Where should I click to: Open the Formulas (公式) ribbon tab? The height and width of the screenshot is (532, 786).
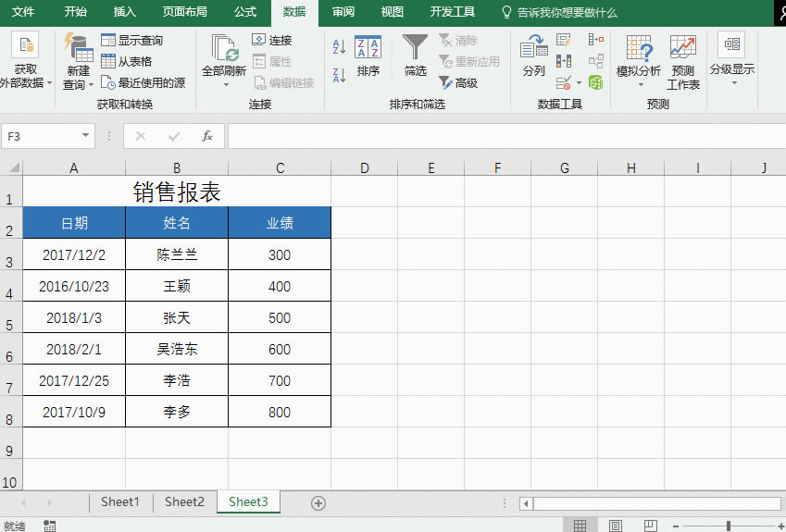coord(245,12)
